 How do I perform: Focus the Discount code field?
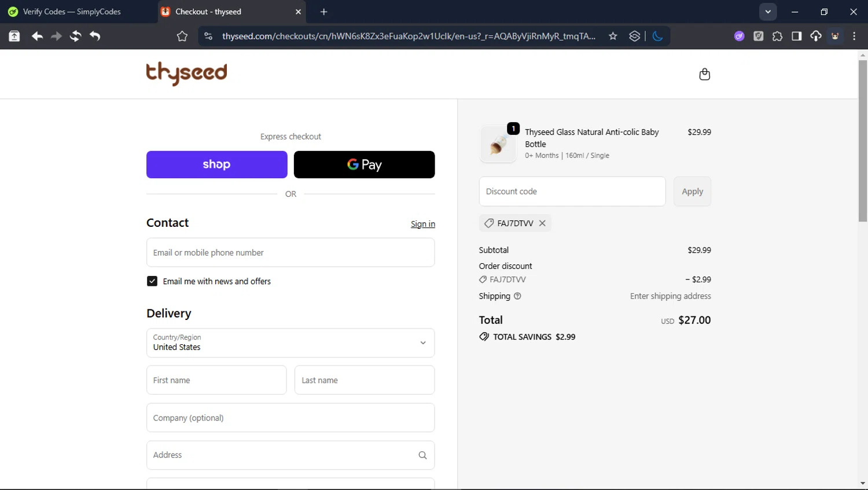(x=572, y=191)
